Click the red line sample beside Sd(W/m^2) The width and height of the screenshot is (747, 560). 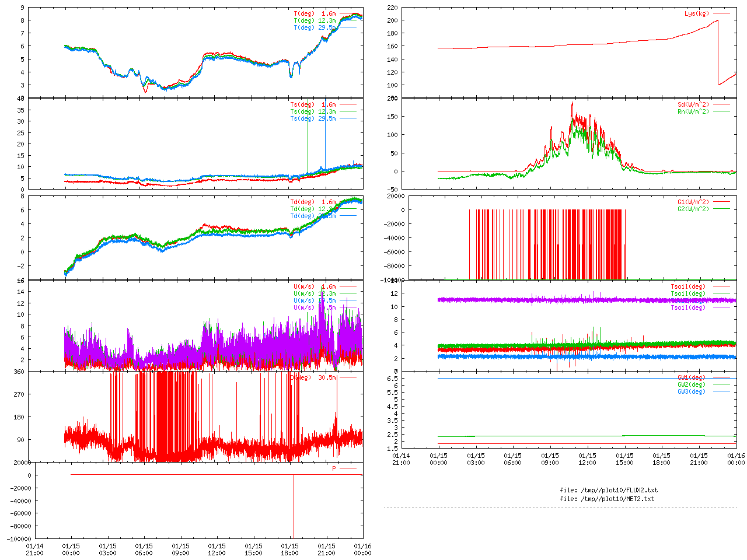point(721,105)
